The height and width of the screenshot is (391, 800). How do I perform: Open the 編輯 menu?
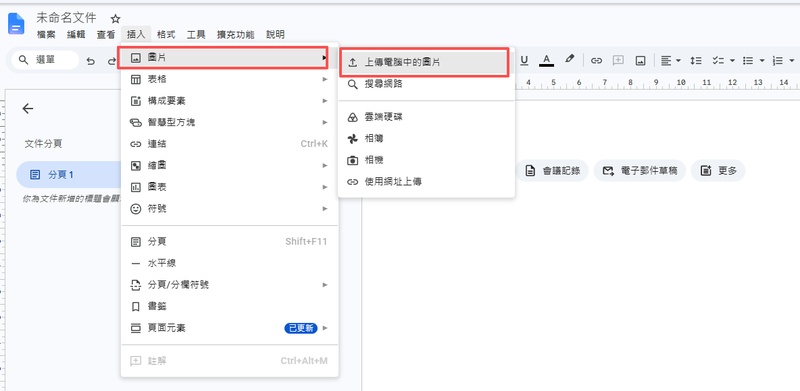click(x=76, y=35)
